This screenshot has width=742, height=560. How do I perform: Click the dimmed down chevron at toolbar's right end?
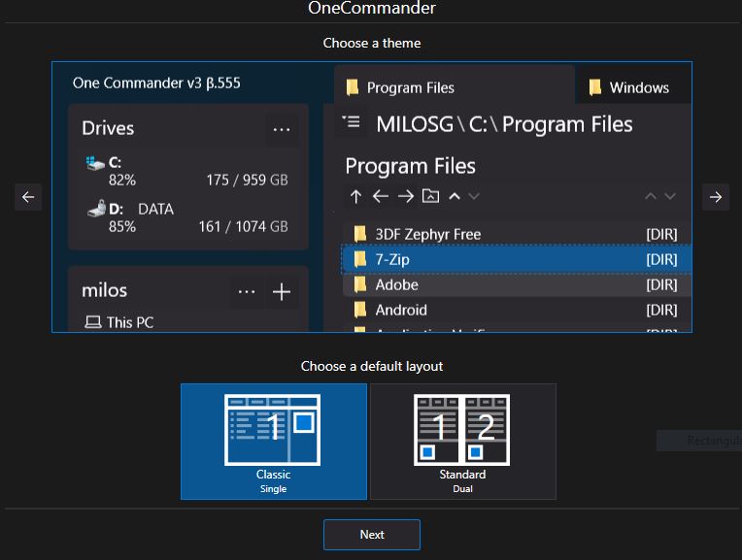coord(670,196)
